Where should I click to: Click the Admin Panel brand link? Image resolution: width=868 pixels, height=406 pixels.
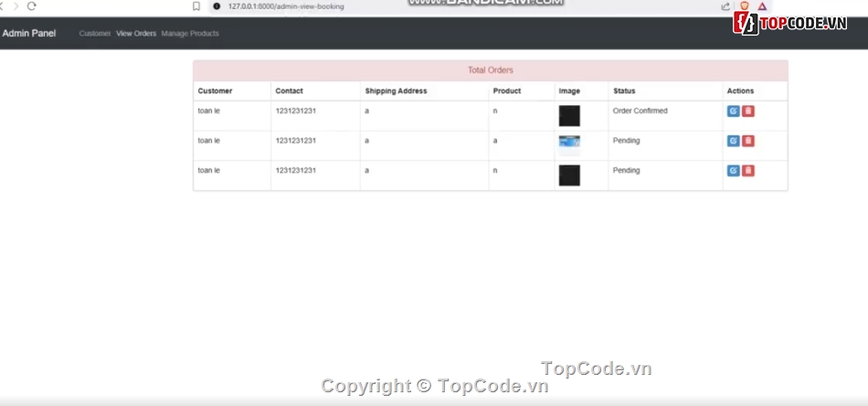(29, 34)
